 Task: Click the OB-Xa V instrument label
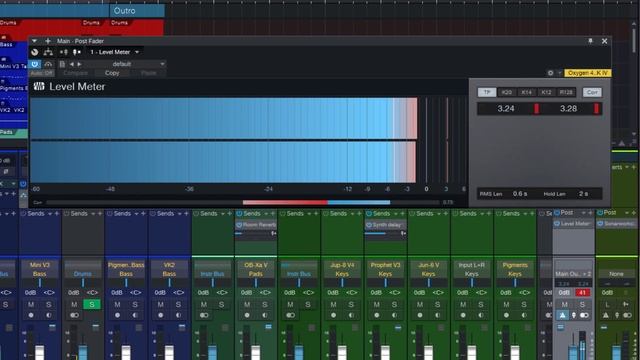tap(256, 265)
